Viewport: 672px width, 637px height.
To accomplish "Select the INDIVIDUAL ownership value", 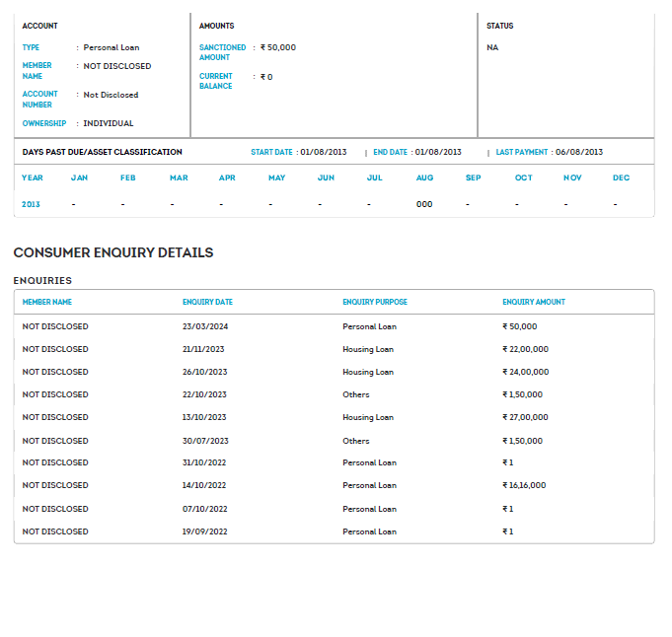I will (x=108, y=123).
